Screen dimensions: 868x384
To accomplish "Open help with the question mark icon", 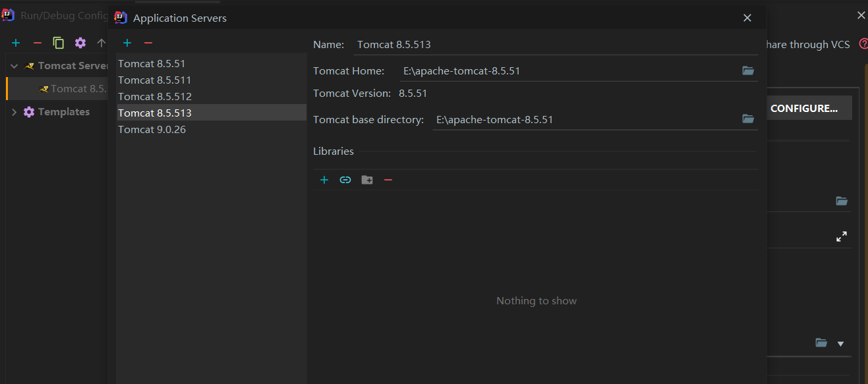I will tap(863, 44).
